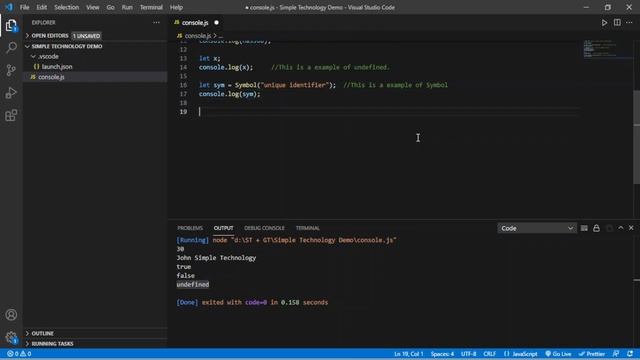Open launch.json in the explorer

tap(57, 67)
